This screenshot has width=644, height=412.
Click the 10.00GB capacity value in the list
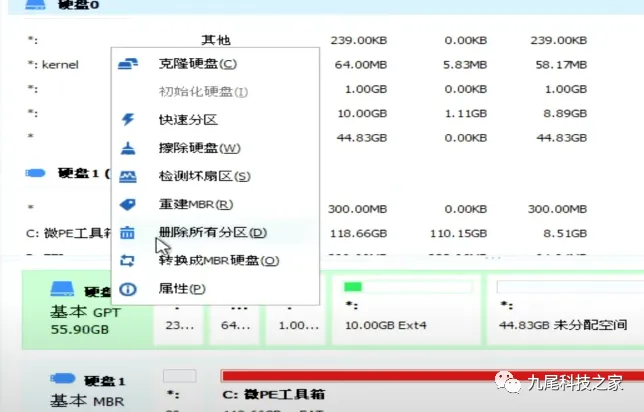click(362, 113)
